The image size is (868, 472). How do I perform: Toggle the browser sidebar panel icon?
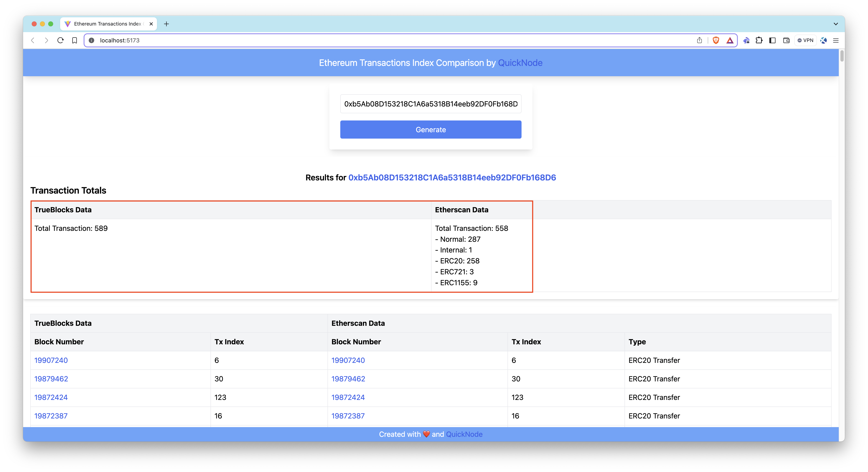pos(773,40)
